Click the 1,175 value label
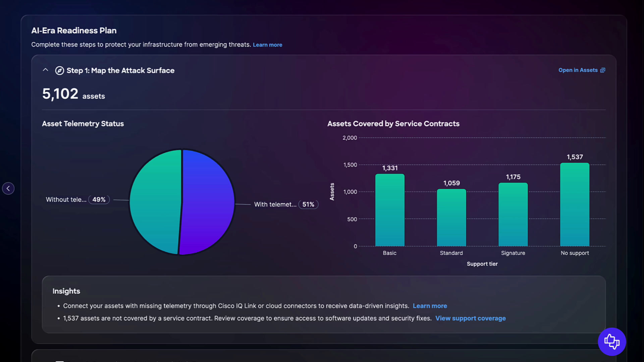 (x=513, y=177)
